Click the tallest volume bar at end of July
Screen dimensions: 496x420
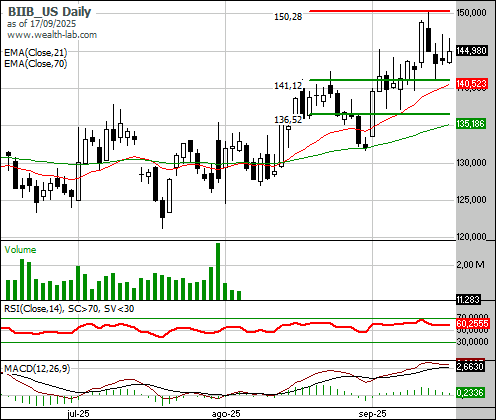click(x=218, y=271)
